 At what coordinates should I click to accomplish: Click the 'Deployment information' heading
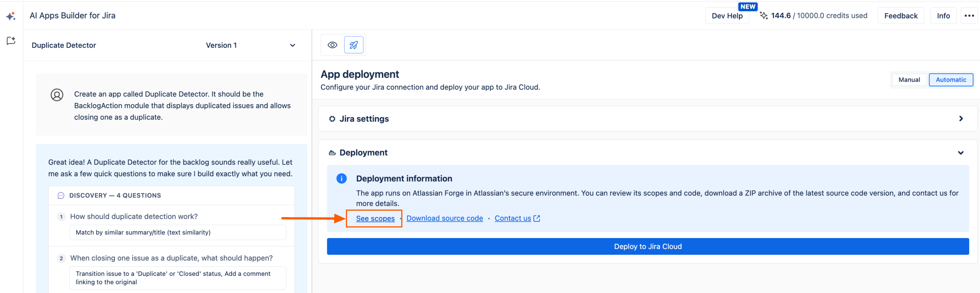(404, 179)
